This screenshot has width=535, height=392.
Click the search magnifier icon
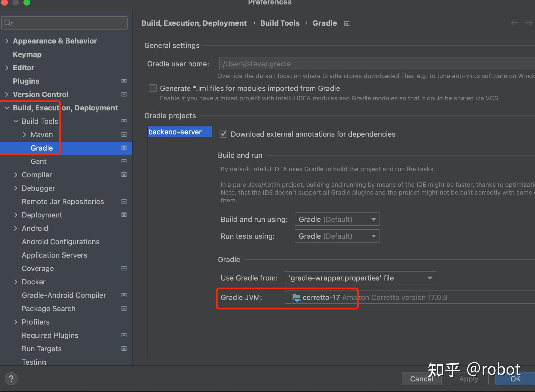[8, 23]
